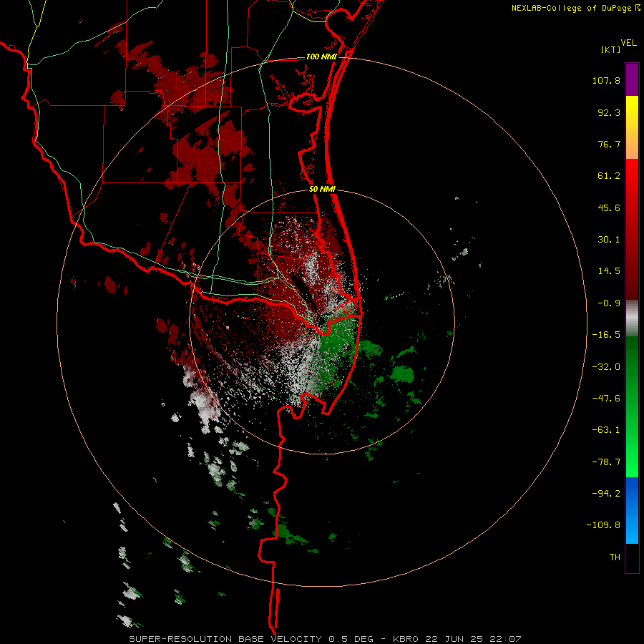Select the -78.7 legend value

(x=606, y=462)
